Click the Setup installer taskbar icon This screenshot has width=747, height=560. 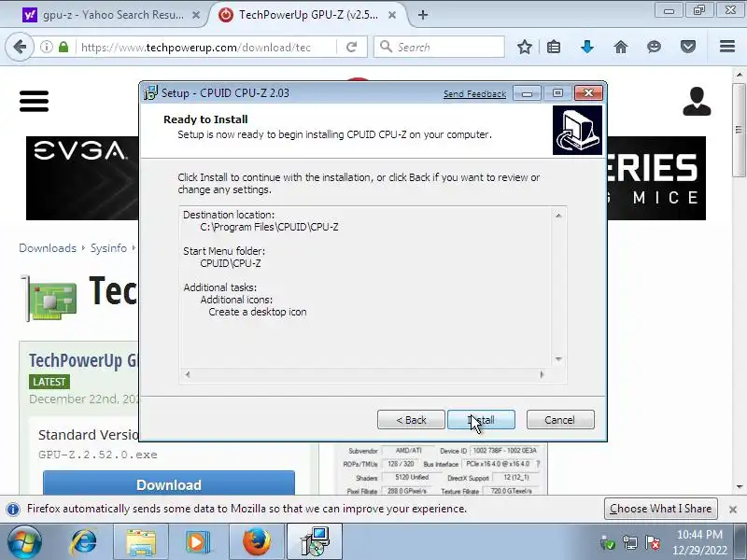point(315,542)
